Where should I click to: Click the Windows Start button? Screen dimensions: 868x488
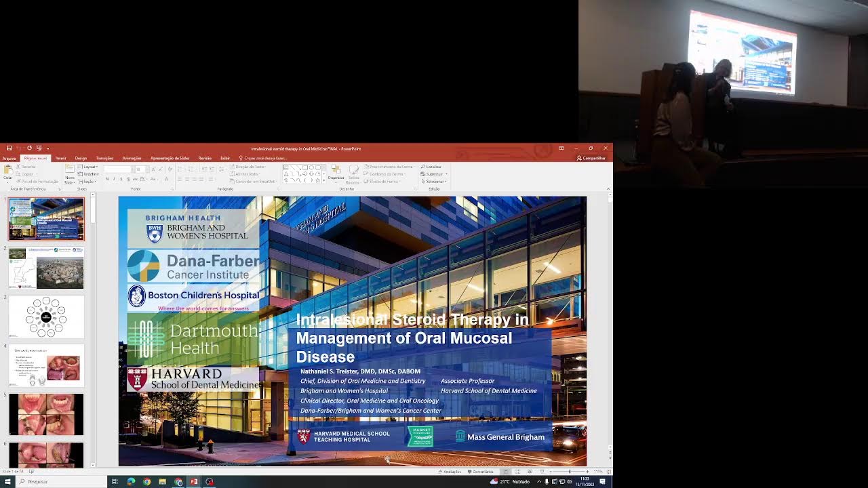[6, 482]
